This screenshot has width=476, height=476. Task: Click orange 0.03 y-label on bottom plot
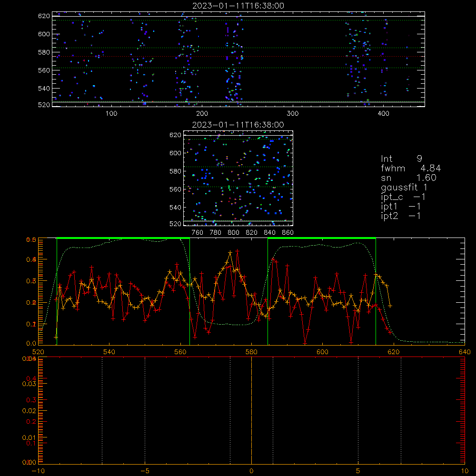tap(29, 384)
